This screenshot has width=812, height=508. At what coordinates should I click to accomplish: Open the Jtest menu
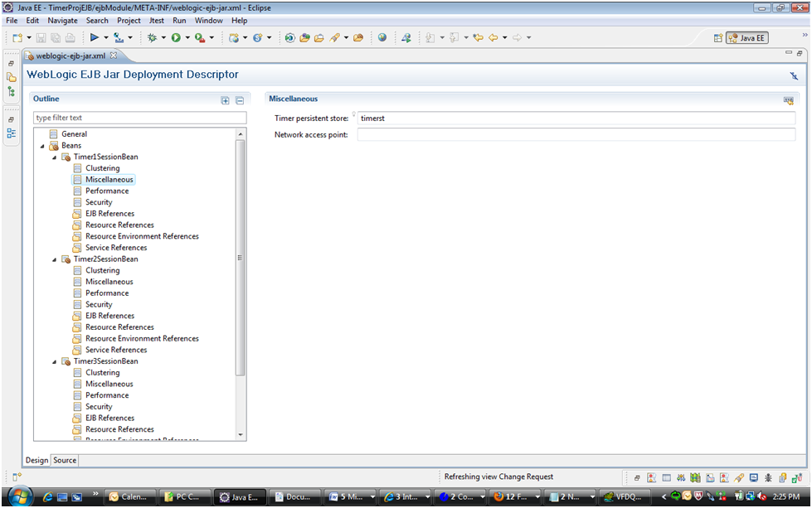pyautogui.click(x=157, y=20)
